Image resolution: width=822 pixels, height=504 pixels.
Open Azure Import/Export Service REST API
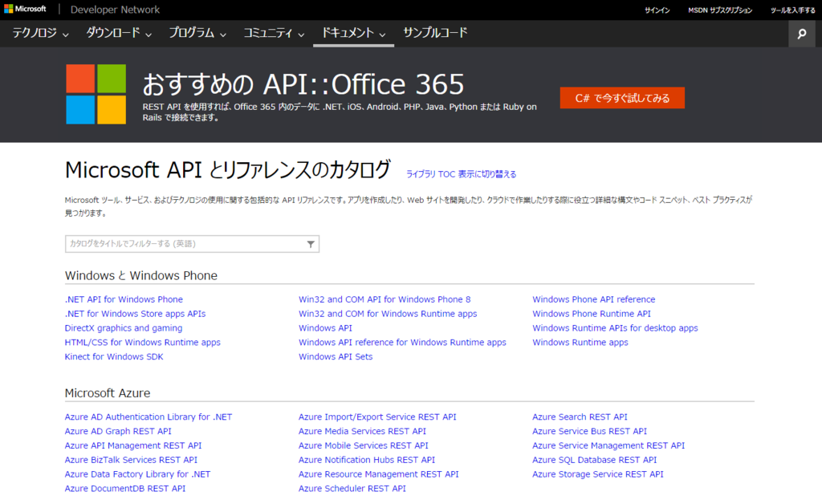pyautogui.click(x=377, y=417)
